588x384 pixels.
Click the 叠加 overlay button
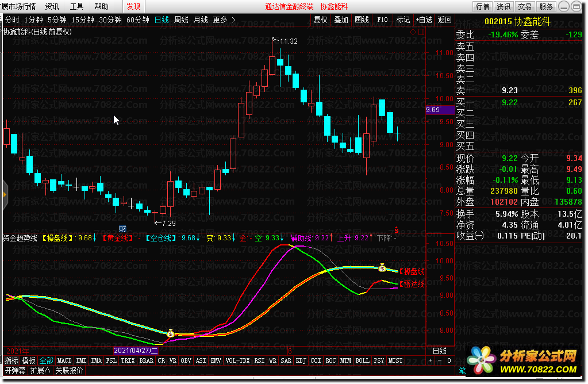(341, 20)
